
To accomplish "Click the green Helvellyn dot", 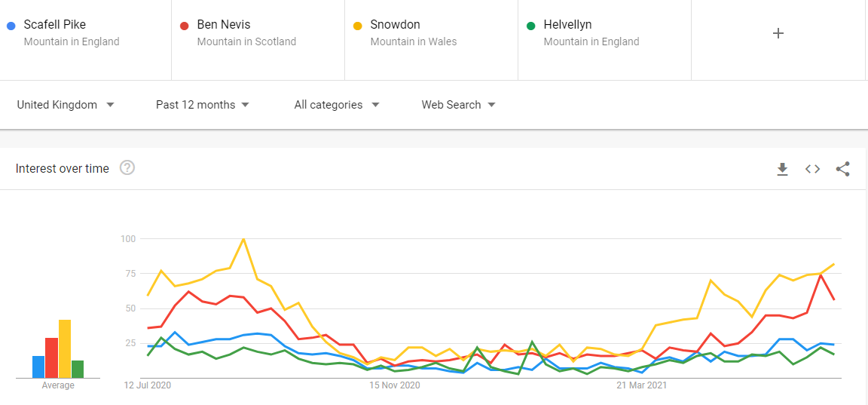I will coord(530,26).
